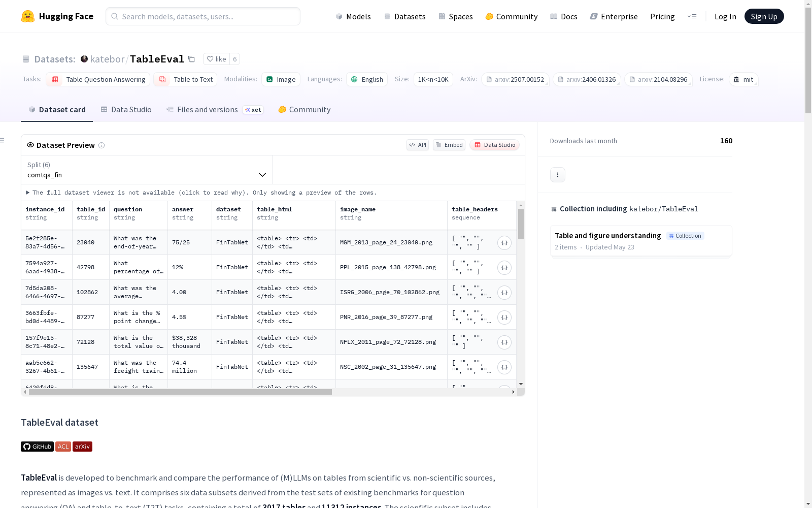Open Datasets in the top navigation

coord(404,16)
